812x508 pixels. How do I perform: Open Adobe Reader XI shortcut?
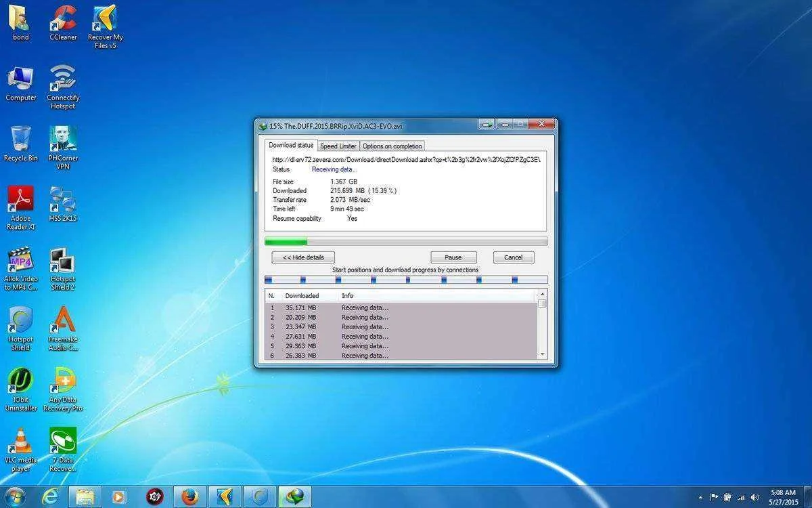(21, 208)
